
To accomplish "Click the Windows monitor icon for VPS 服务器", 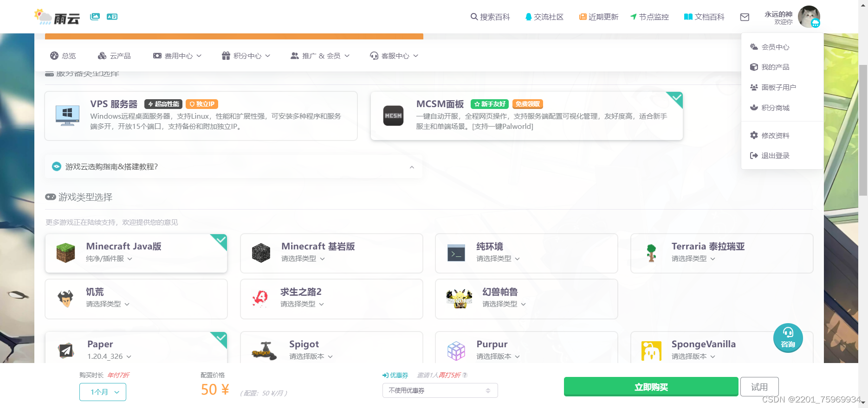I will [x=67, y=115].
